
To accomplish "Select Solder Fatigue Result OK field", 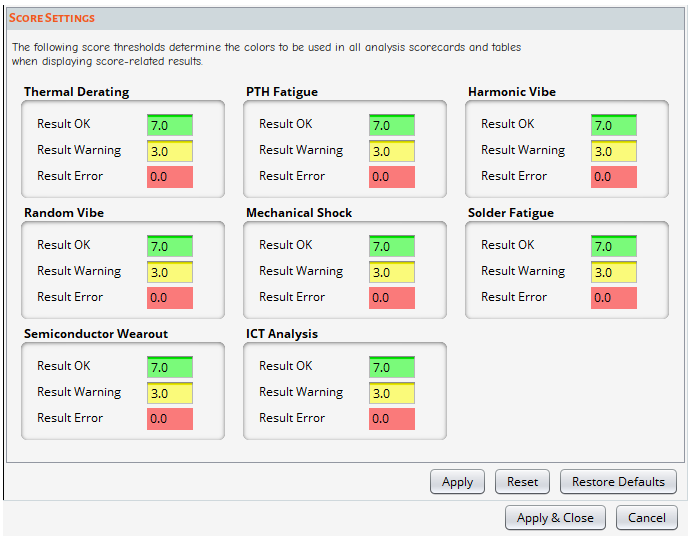I will [614, 246].
